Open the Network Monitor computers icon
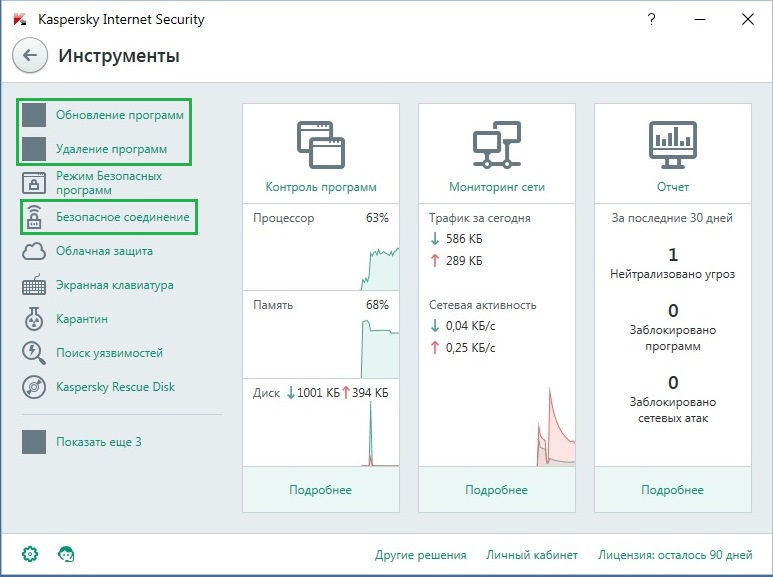The height and width of the screenshot is (577, 773). click(x=496, y=145)
